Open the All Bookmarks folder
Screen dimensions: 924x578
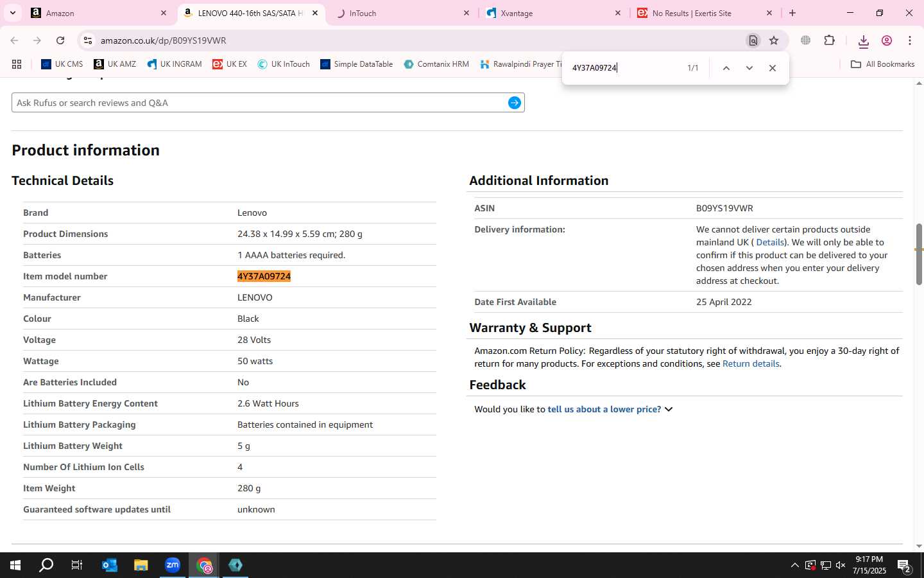click(x=882, y=64)
